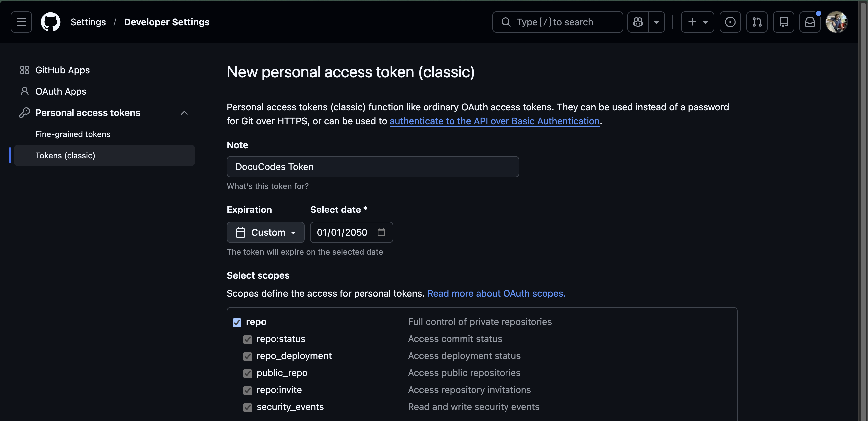The width and height of the screenshot is (868, 421).
Task: Open the Custom expiration dropdown
Action: click(x=265, y=232)
